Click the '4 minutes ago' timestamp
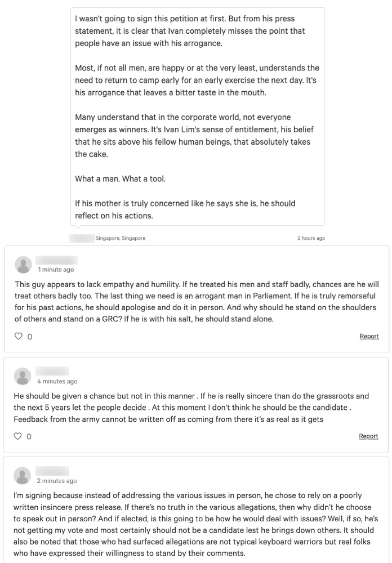Screen dimensions: 392x563 (x=57, y=381)
